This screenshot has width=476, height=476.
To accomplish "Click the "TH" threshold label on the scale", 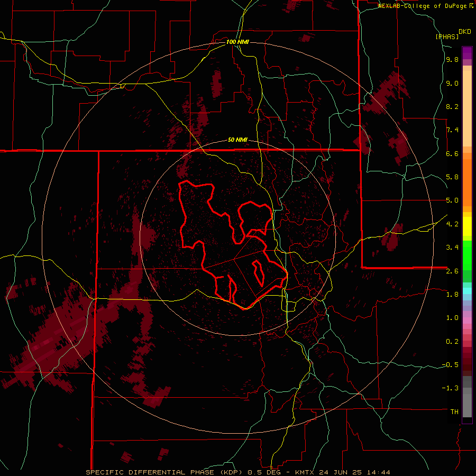I will pos(454,412).
